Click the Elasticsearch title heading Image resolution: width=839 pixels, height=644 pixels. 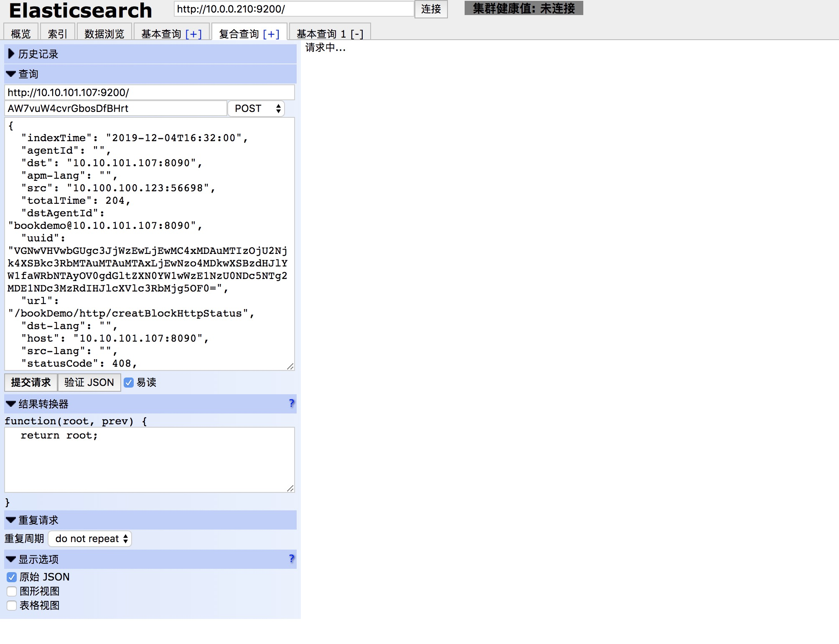(80, 10)
